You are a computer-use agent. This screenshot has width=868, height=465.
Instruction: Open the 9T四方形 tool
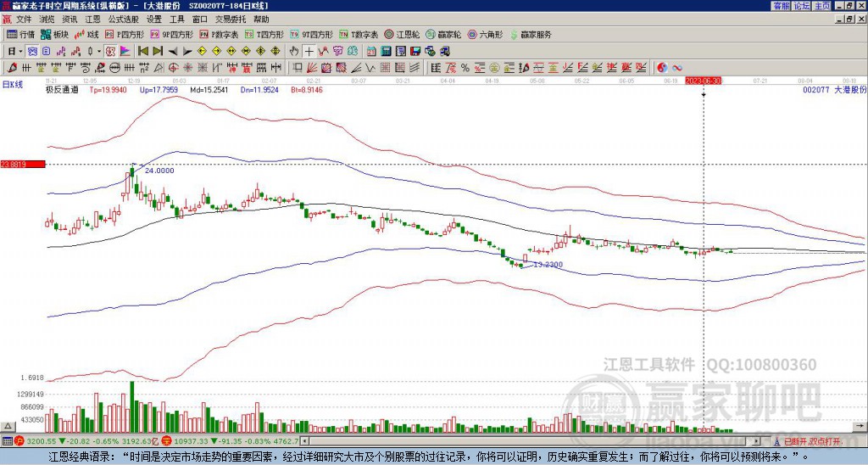coord(312,34)
